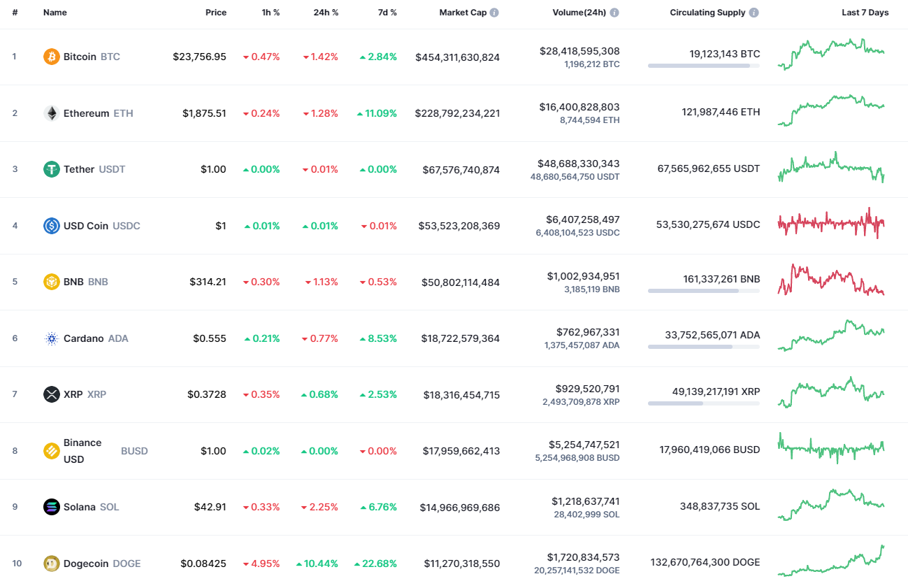Screen dimensions: 908x588
Task: Click Bitcoin's 7-day sparkline chart
Action: click(x=831, y=54)
